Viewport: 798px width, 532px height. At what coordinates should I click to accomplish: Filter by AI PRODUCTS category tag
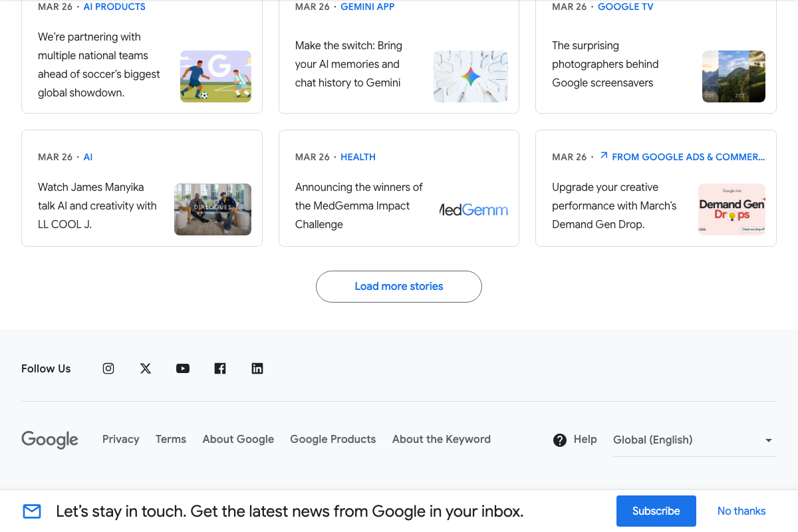pyautogui.click(x=114, y=7)
